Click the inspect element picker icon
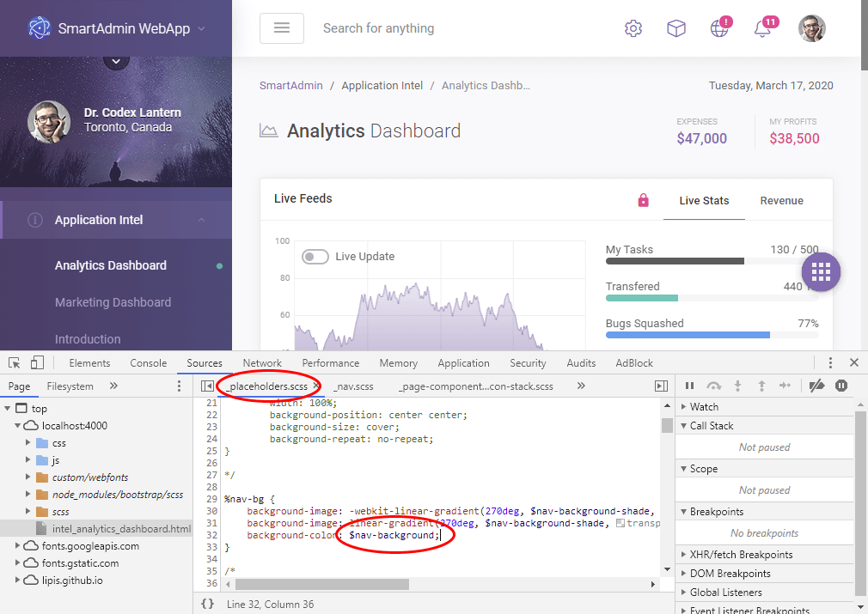Screen dimensions: 868x614 coord(15,362)
